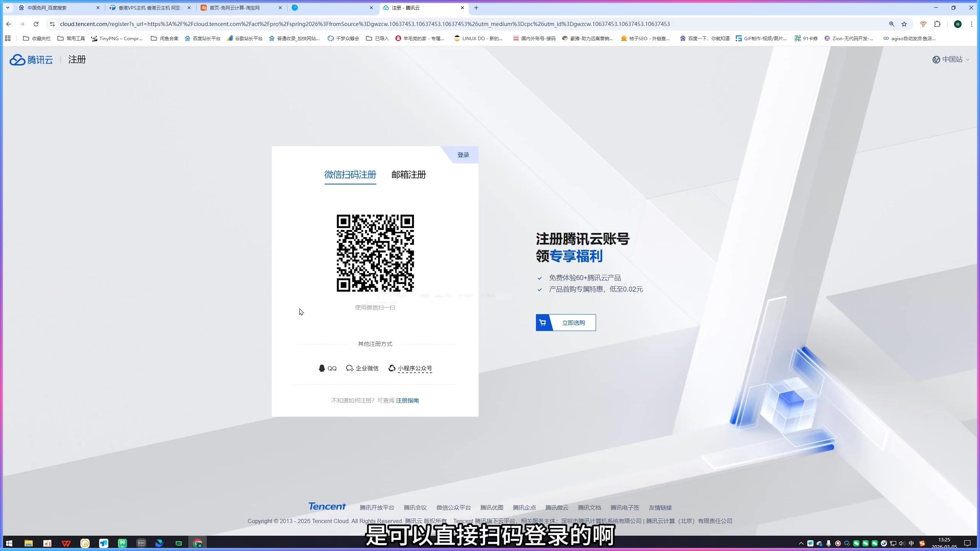Image resolution: width=980 pixels, height=551 pixels.
Task: Switch to 邮箱注册 tab
Action: 408,175
